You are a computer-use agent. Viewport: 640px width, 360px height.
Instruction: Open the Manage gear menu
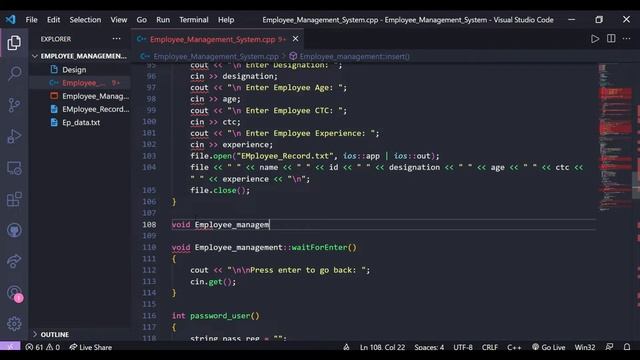click(x=14, y=324)
